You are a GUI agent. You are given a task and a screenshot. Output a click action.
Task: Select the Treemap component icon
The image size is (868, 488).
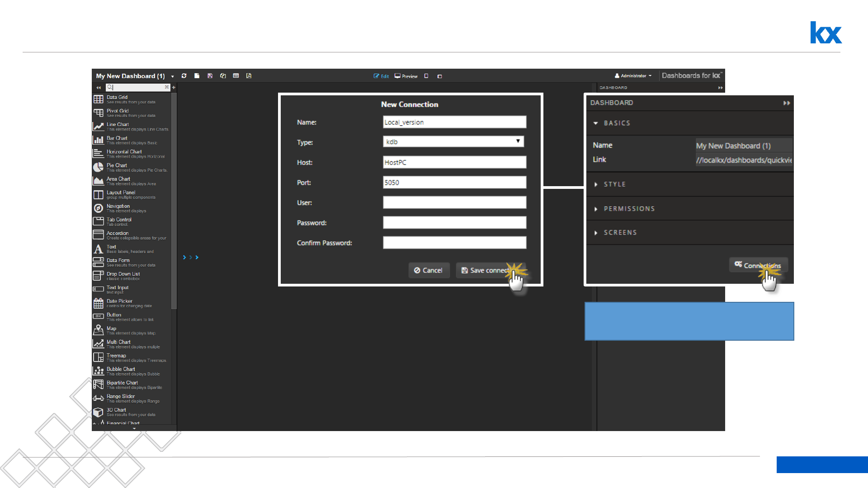pos(98,357)
